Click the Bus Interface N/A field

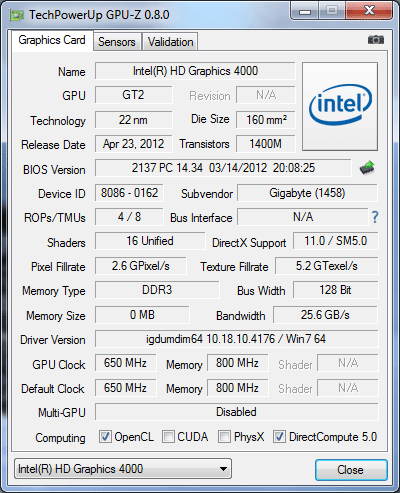tap(303, 217)
